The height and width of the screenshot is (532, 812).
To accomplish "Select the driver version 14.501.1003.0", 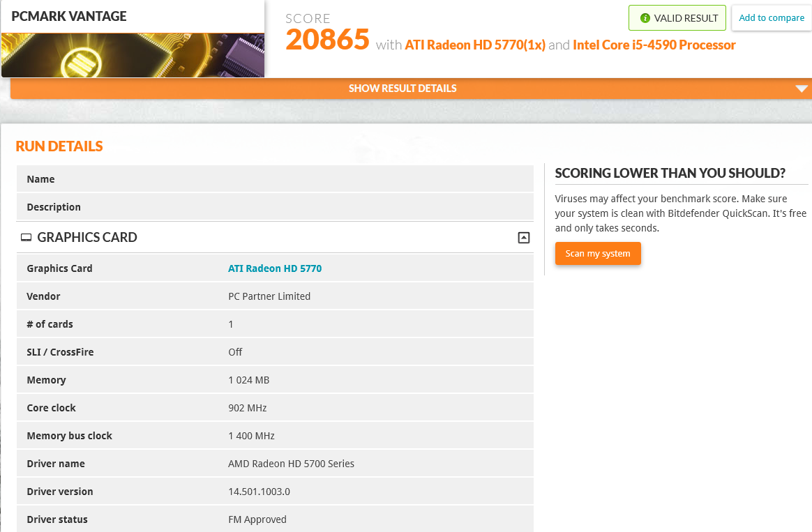I will point(259,492).
